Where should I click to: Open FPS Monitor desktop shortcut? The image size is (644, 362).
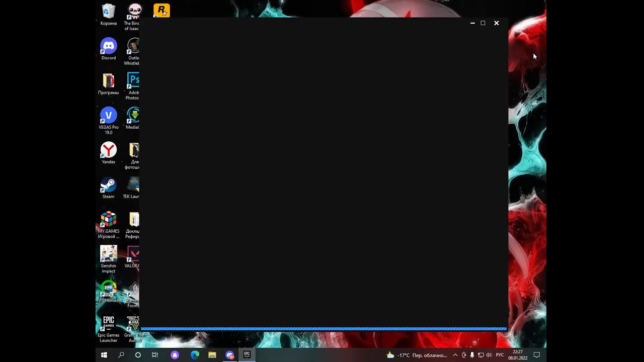point(108,292)
